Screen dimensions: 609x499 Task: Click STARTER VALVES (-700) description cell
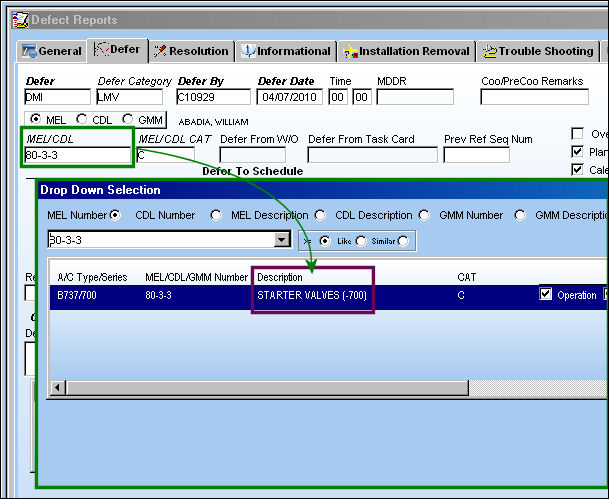click(x=312, y=296)
